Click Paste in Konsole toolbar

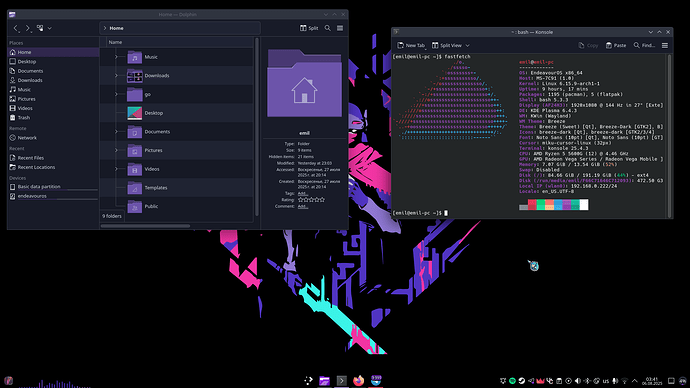coord(616,45)
